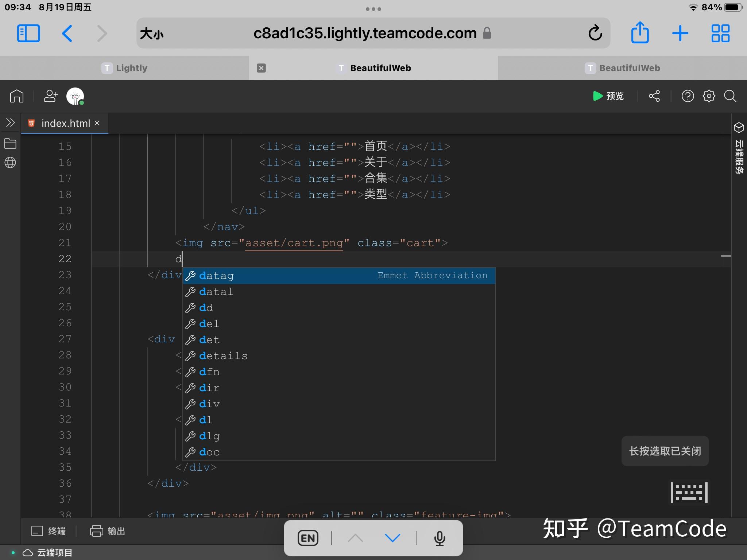Open Lightly help with question mark icon
This screenshot has width=747, height=560.
coord(688,96)
